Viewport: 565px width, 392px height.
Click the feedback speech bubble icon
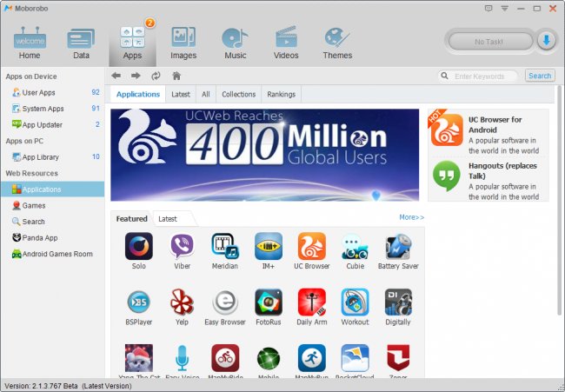(x=489, y=9)
